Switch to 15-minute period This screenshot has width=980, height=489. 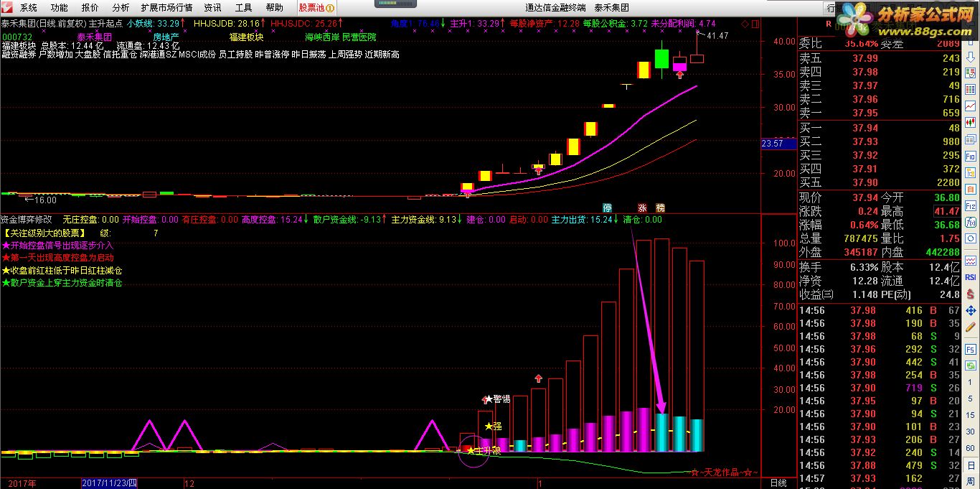pos(971,414)
